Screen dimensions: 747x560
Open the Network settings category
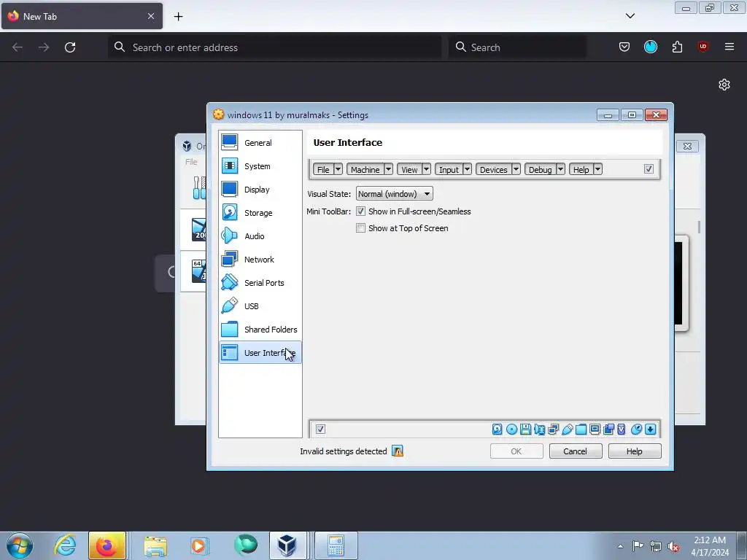coord(260,259)
